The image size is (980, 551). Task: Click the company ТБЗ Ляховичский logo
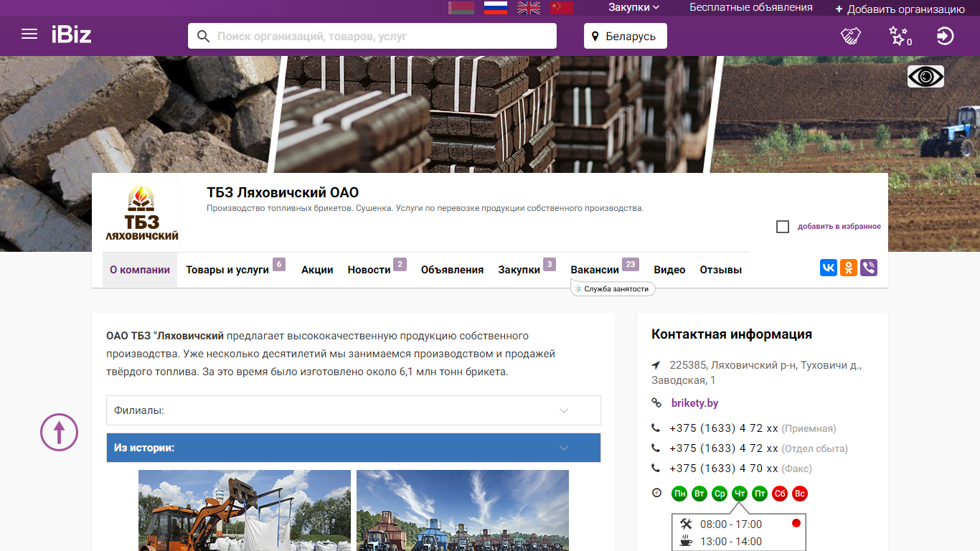tap(142, 213)
